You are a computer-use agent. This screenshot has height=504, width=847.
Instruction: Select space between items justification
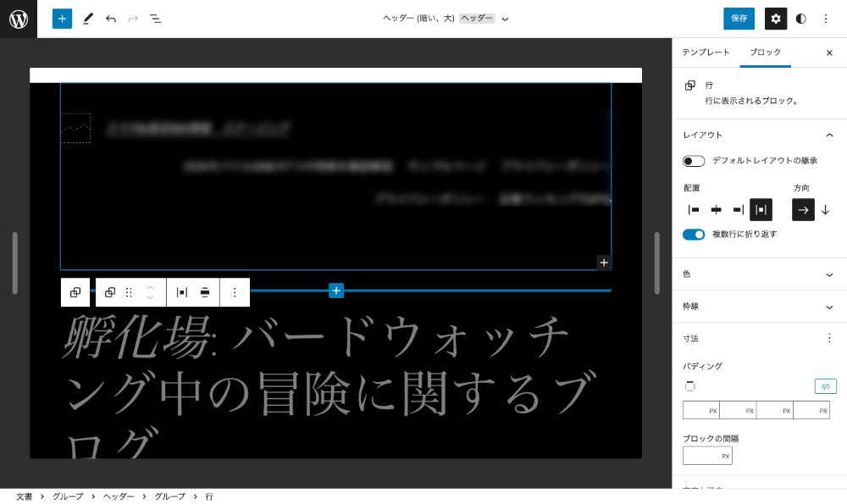(x=761, y=209)
